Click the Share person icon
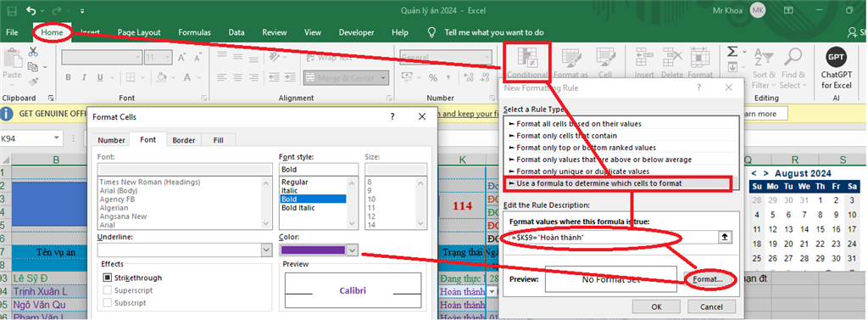868x320 pixels. 853,33
